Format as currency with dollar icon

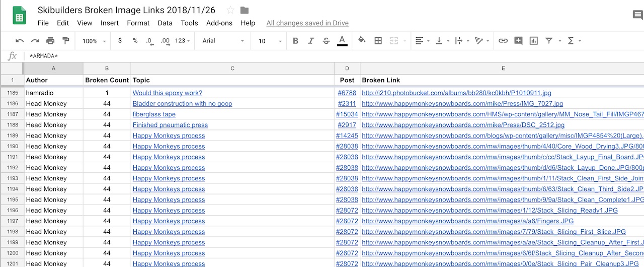point(120,41)
